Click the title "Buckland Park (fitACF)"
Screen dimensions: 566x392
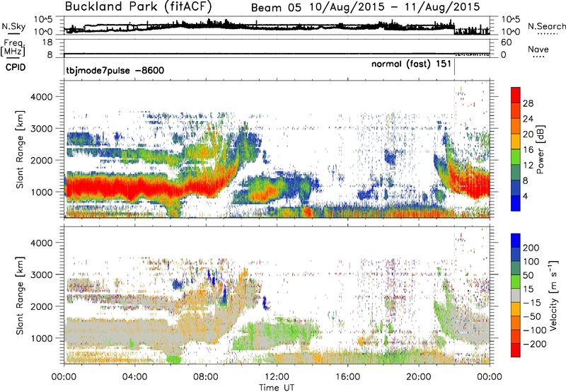138,6
